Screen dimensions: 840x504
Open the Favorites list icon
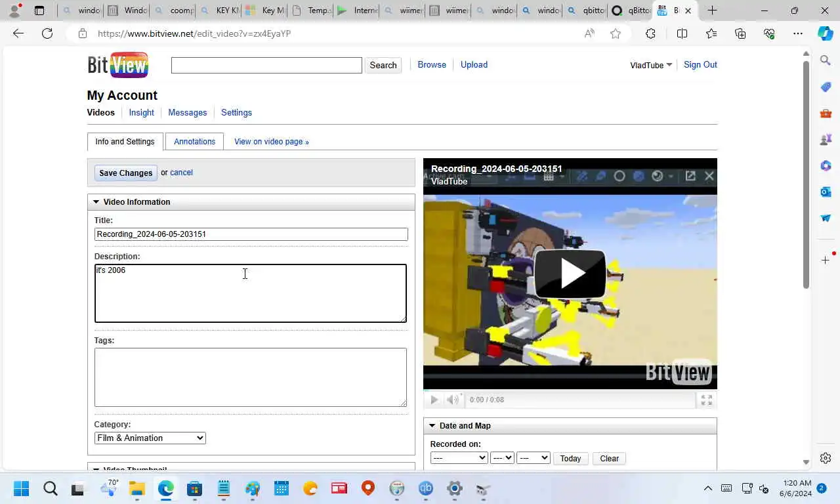[711, 33]
